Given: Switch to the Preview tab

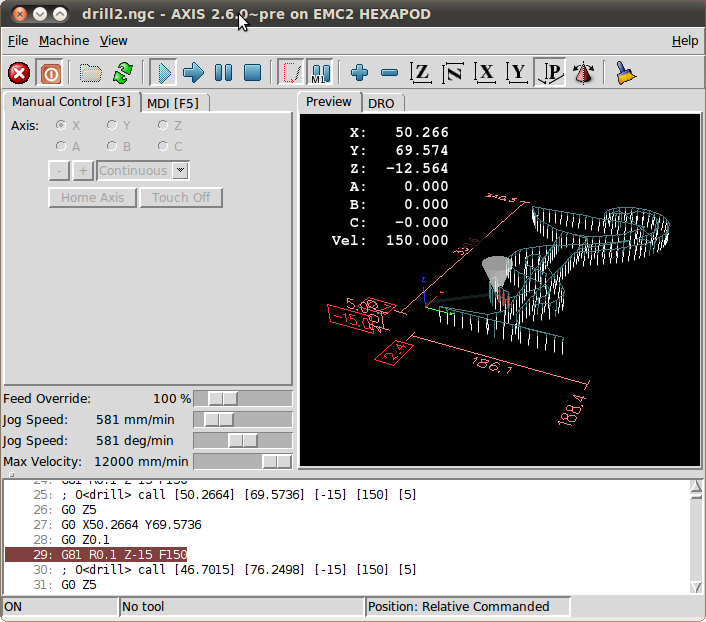Looking at the screenshot, I should pos(329,102).
